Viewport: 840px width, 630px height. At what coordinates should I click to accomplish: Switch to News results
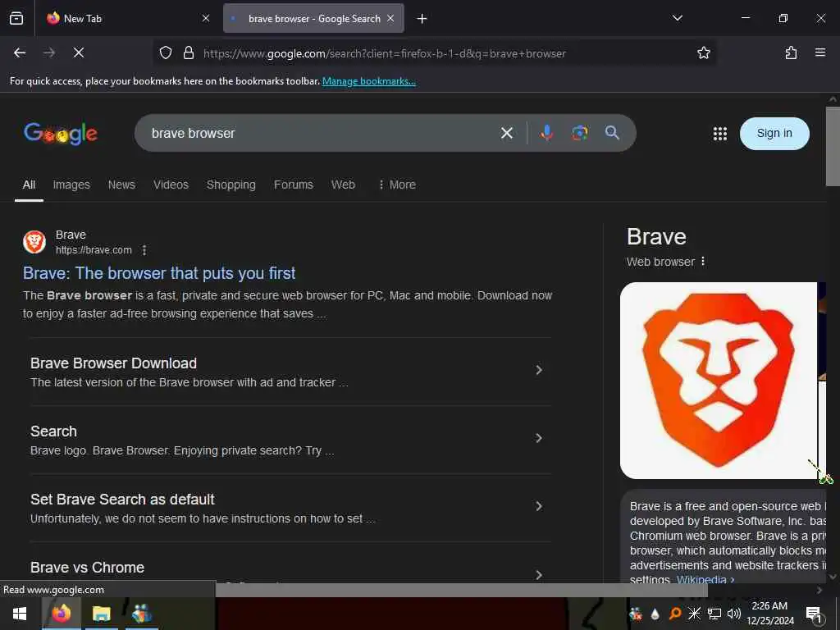point(121,185)
